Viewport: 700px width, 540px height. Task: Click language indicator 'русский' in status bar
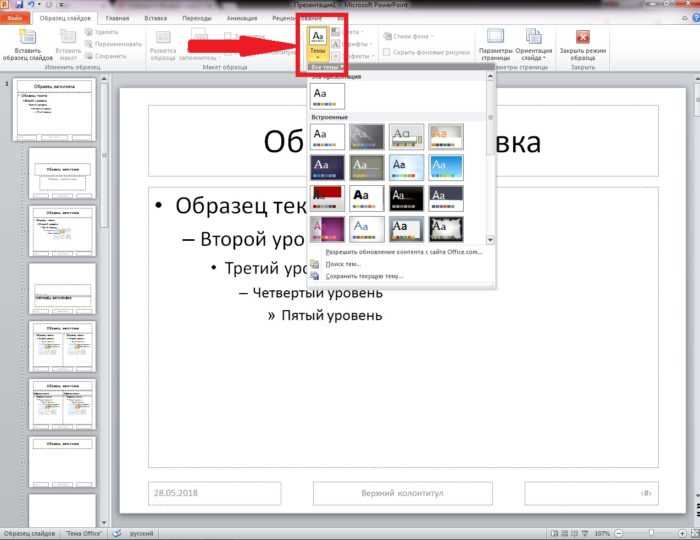[x=141, y=533]
